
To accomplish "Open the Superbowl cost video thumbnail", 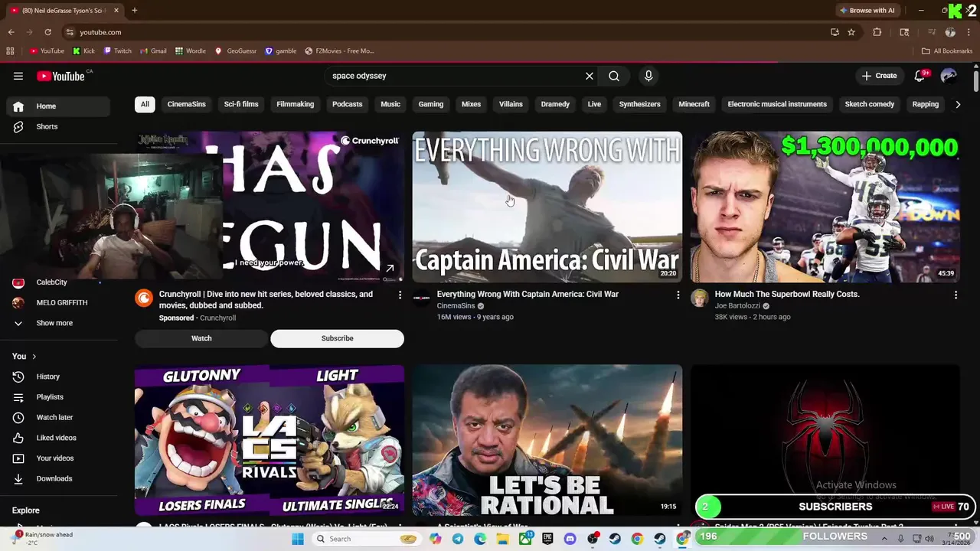I will point(825,207).
